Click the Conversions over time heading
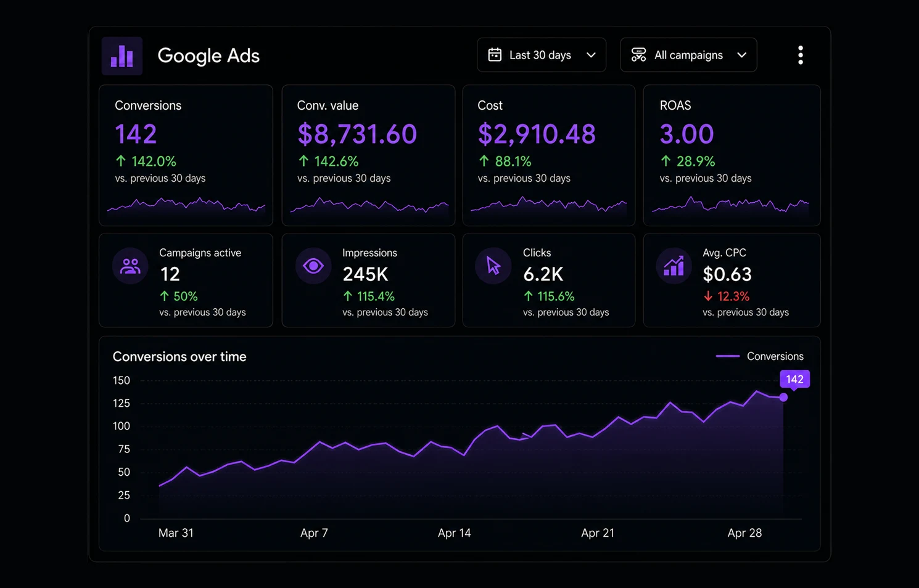The height and width of the screenshot is (588, 919). click(179, 356)
